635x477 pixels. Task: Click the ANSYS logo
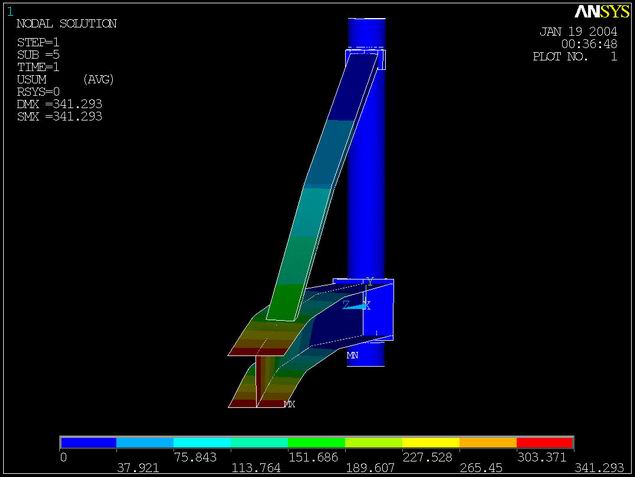pyautogui.click(x=602, y=12)
